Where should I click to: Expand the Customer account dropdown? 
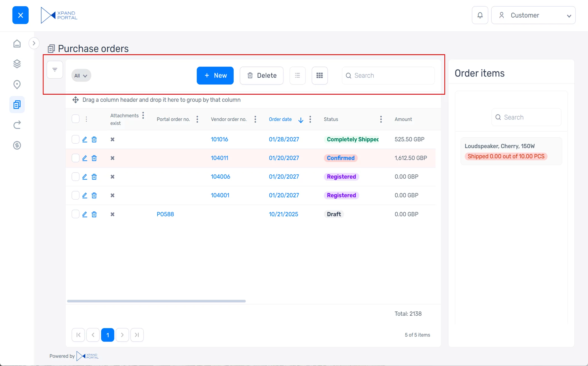533,15
